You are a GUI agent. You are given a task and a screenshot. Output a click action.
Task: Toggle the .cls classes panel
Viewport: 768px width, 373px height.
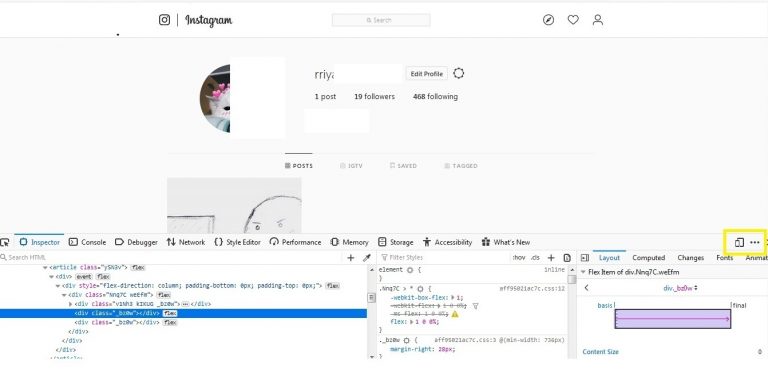[x=535, y=257]
